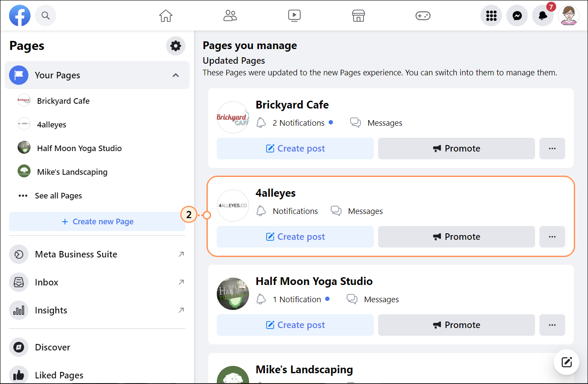Viewport: 588px width, 384px height.
Task: Click 4alleyes notifications bell icon
Action: (261, 211)
